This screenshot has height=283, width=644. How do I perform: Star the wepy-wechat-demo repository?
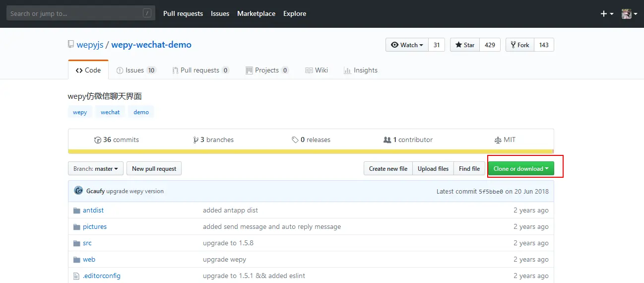click(465, 45)
